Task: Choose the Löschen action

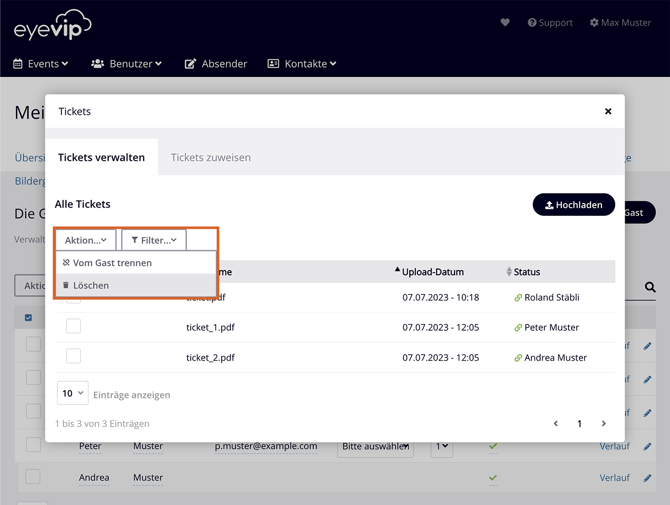Action: coord(136,285)
